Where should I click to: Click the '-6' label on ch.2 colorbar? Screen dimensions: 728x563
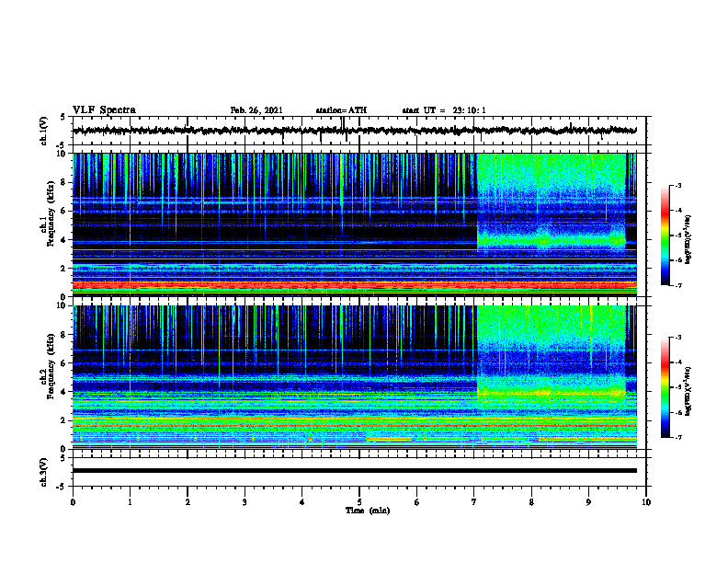pos(678,412)
